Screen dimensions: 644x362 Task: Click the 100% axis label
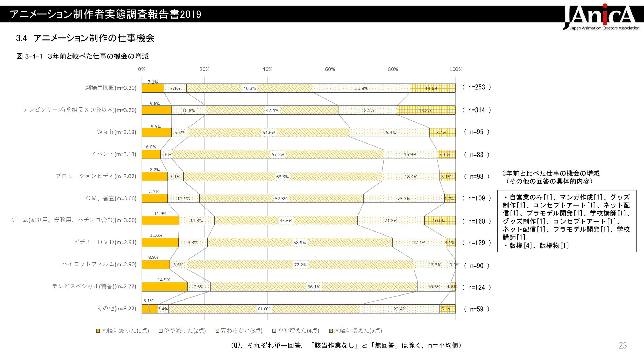pos(456,70)
